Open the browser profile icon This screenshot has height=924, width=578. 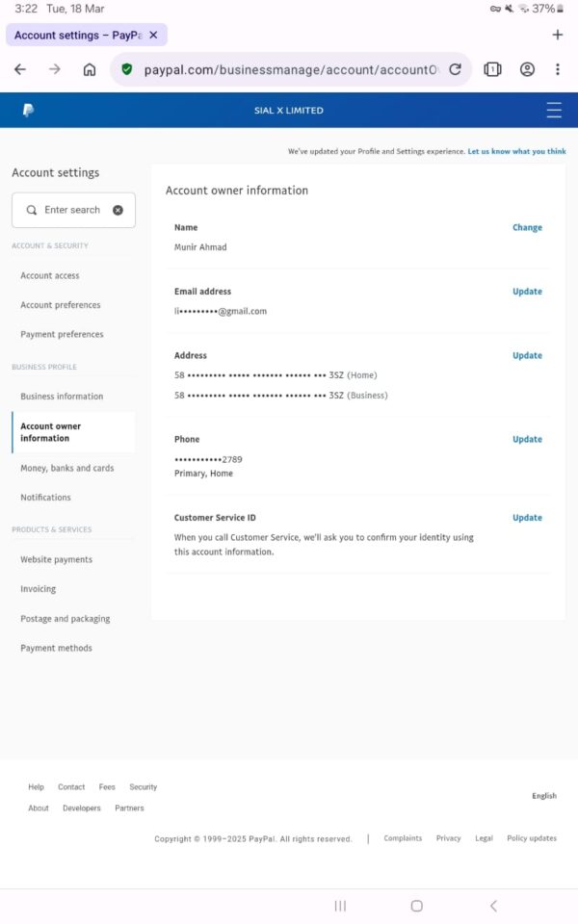pos(527,69)
